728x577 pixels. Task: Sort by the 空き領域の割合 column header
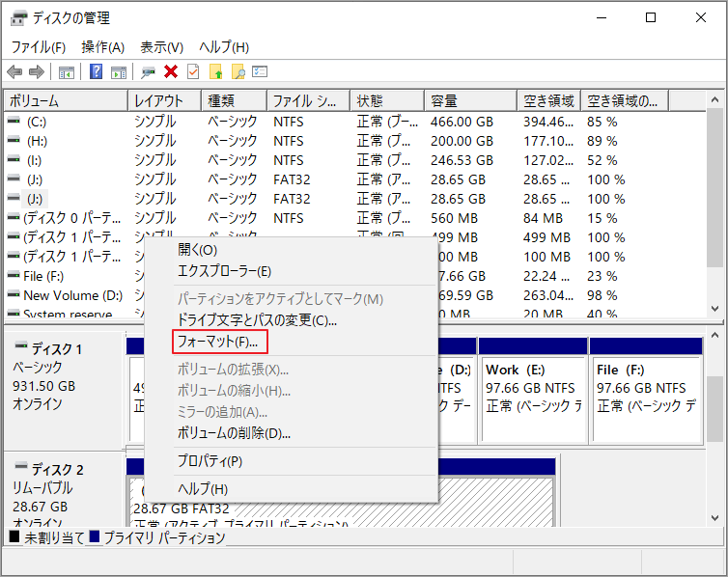[625, 100]
